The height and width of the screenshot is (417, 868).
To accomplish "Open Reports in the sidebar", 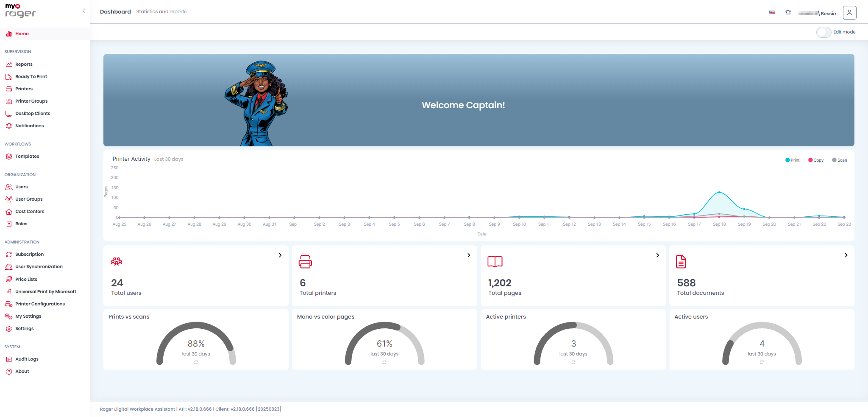I will tap(24, 64).
